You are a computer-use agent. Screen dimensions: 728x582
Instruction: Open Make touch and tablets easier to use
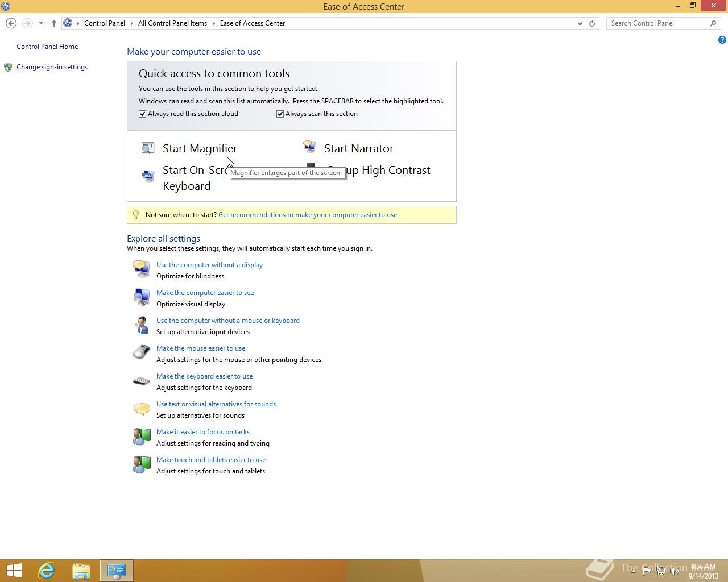(x=211, y=460)
